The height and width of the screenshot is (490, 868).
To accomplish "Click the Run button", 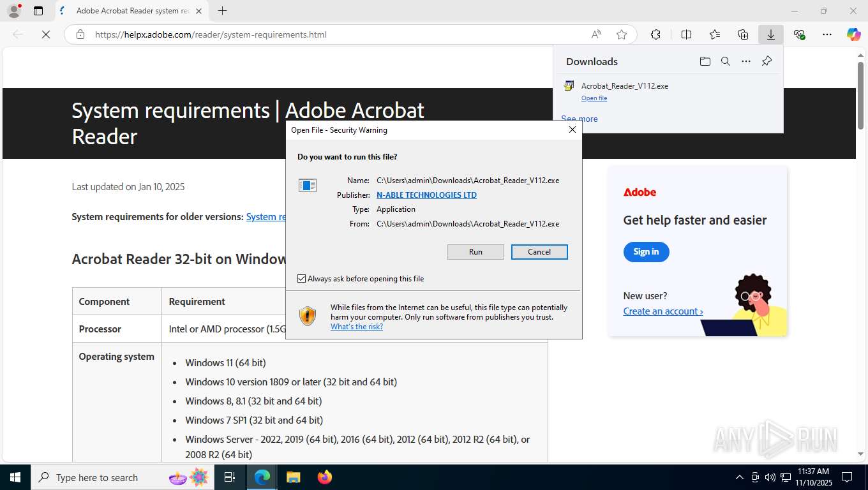I will point(475,252).
